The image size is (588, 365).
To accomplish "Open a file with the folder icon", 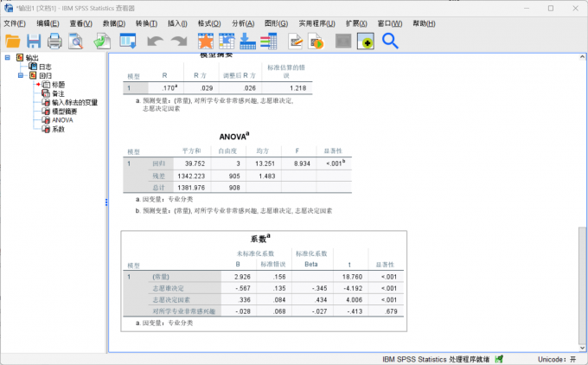I will click(x=13, y=41).
